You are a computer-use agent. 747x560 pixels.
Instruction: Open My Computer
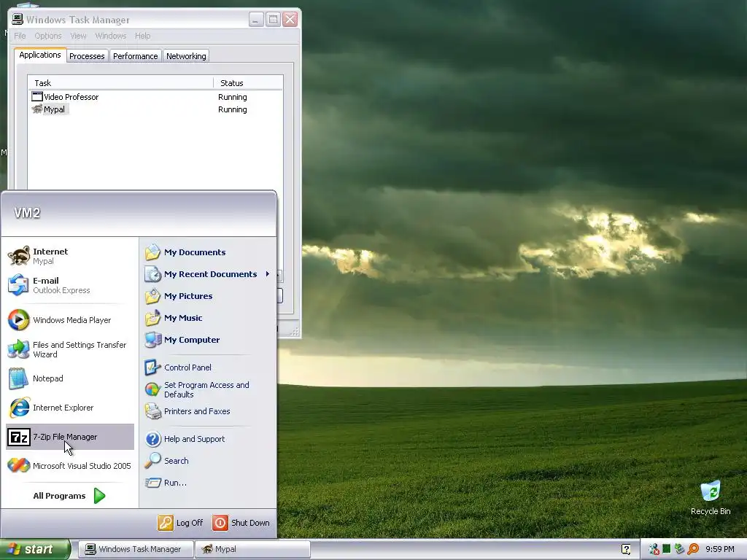[x=208, y=340]
